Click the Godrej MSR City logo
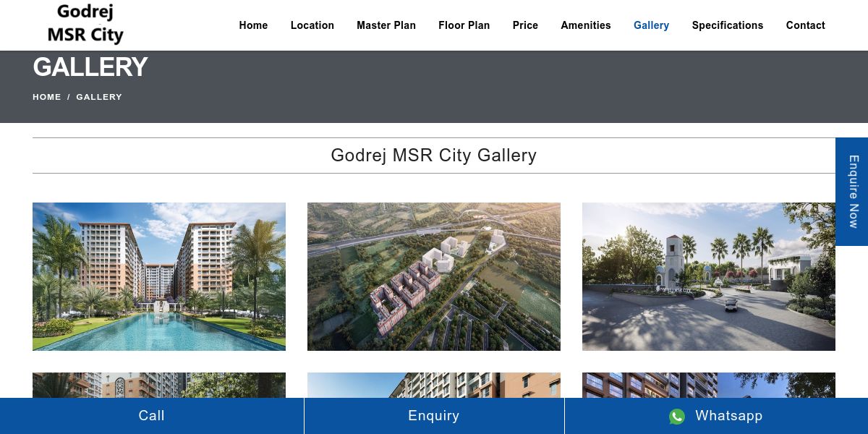Image resolution: width=868 pixels, height=434 pixels. (x=85, y=24)
